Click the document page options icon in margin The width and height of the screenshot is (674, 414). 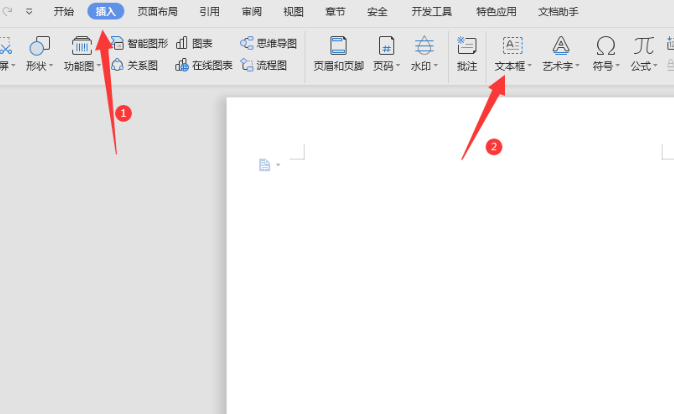pyautogui.click(x=264, y=165)
